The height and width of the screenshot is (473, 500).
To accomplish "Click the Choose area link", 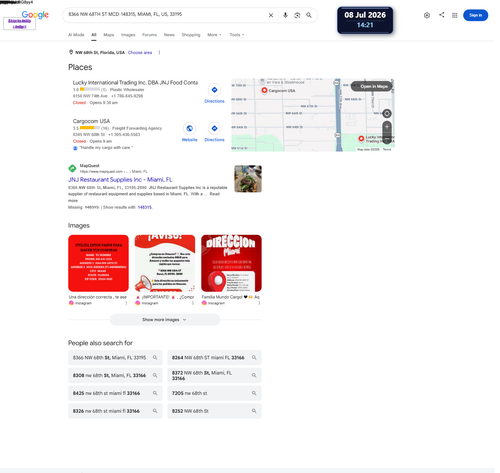I will pos(140,53).
